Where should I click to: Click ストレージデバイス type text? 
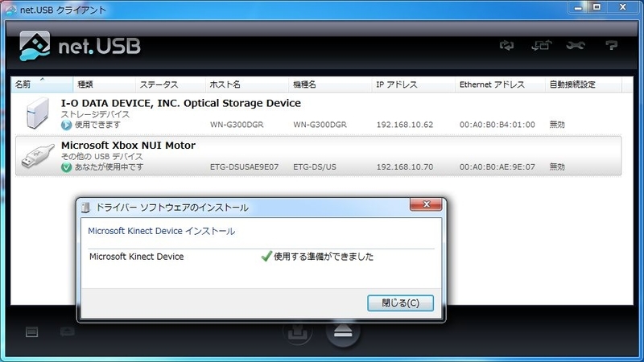(x=95, y=114)
